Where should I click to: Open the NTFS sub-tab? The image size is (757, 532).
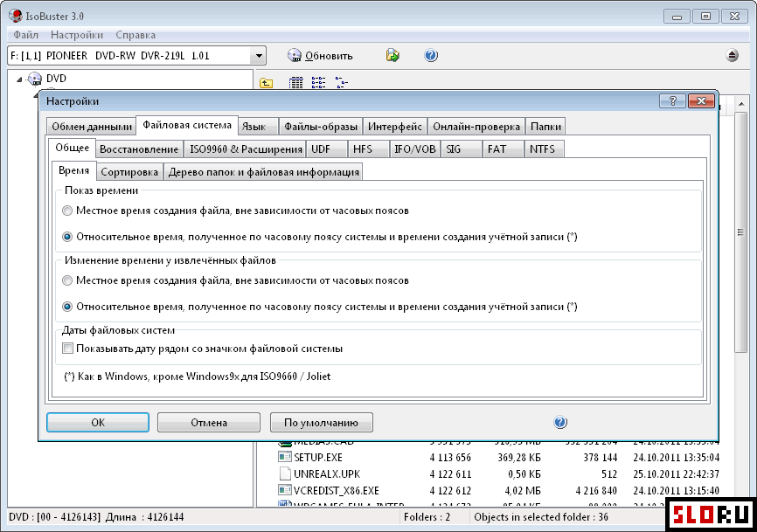click(x=544, y=149)
